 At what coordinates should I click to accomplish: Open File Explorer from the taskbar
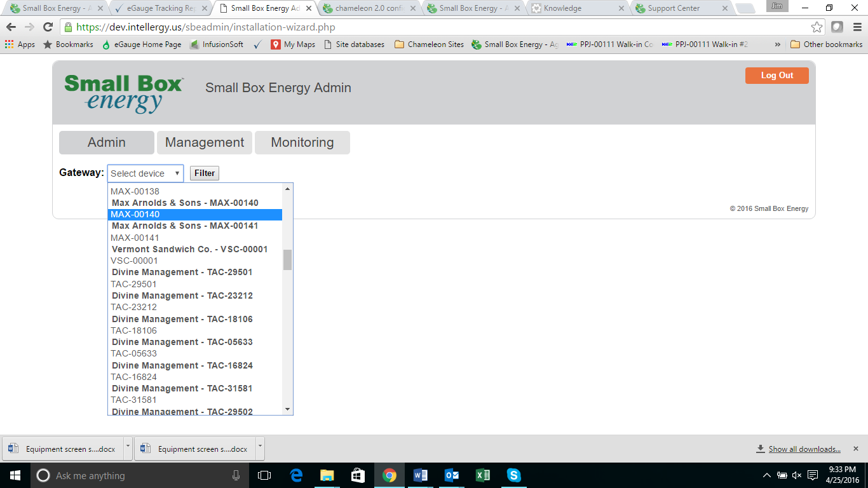(327, 475)
